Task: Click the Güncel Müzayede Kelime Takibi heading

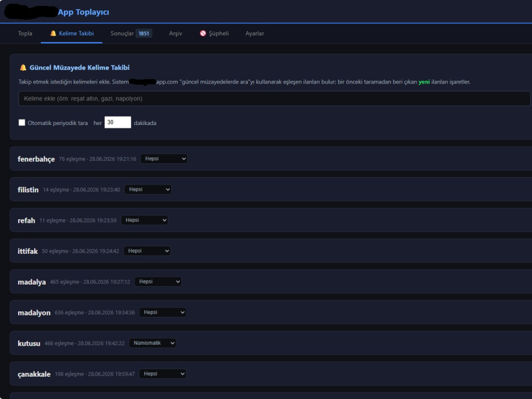Action: click(x=79, y=68)
